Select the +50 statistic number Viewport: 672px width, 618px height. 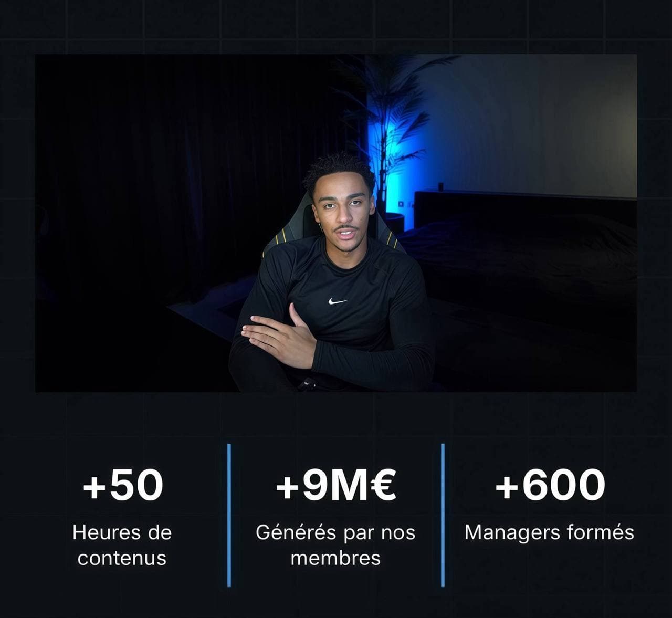(123, 485)
